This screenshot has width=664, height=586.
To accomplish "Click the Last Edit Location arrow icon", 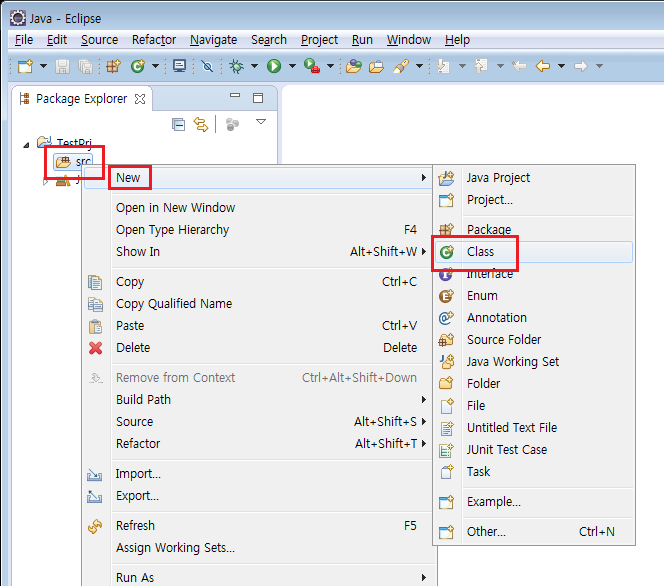I will (519, 66).
